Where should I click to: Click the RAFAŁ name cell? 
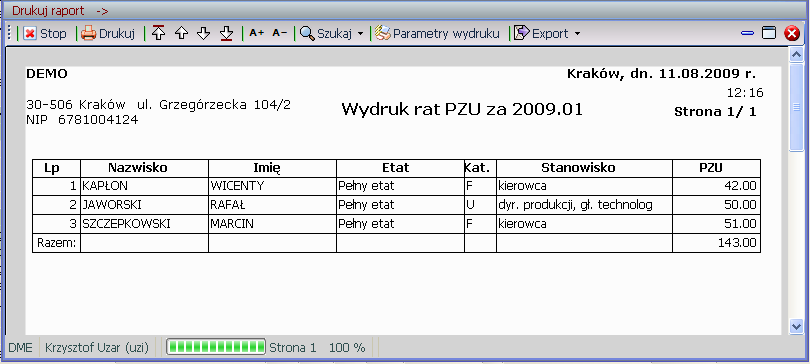tap(273, 205)
